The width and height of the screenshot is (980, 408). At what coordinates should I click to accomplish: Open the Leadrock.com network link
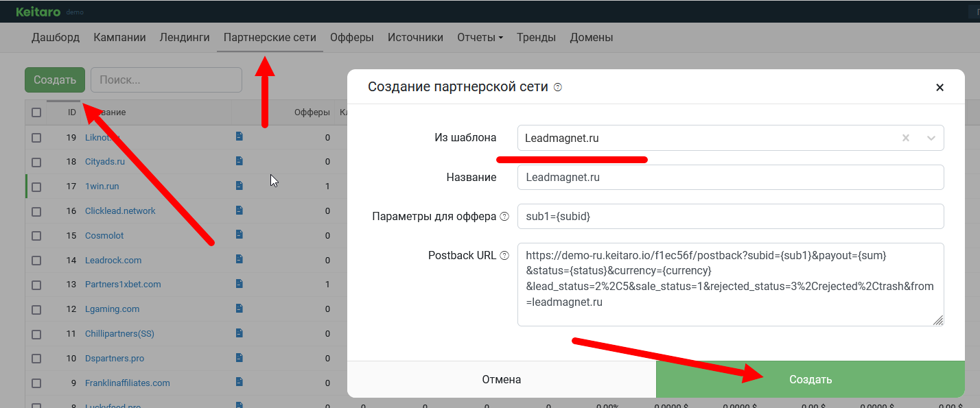point(113,261)
